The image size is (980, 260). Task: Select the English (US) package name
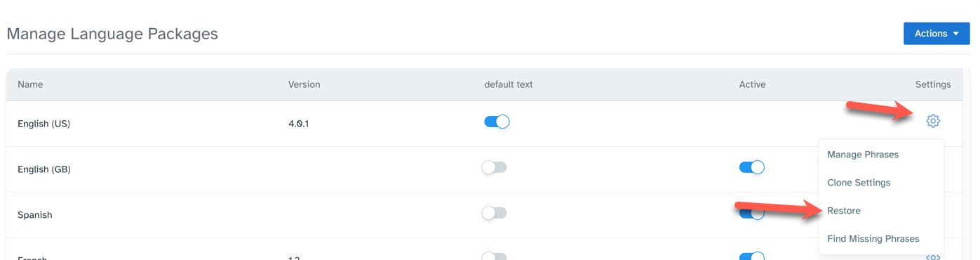(x=43, y=124)
